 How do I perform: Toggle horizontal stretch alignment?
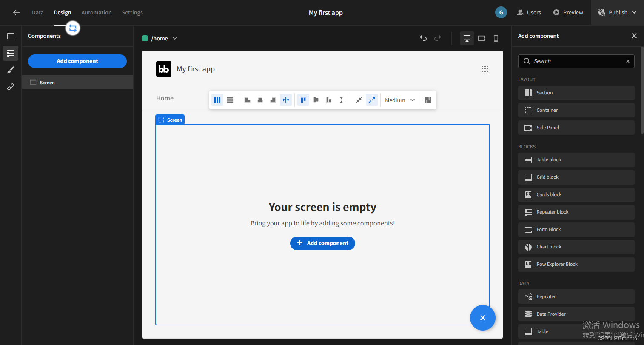(x=286, y=100)
